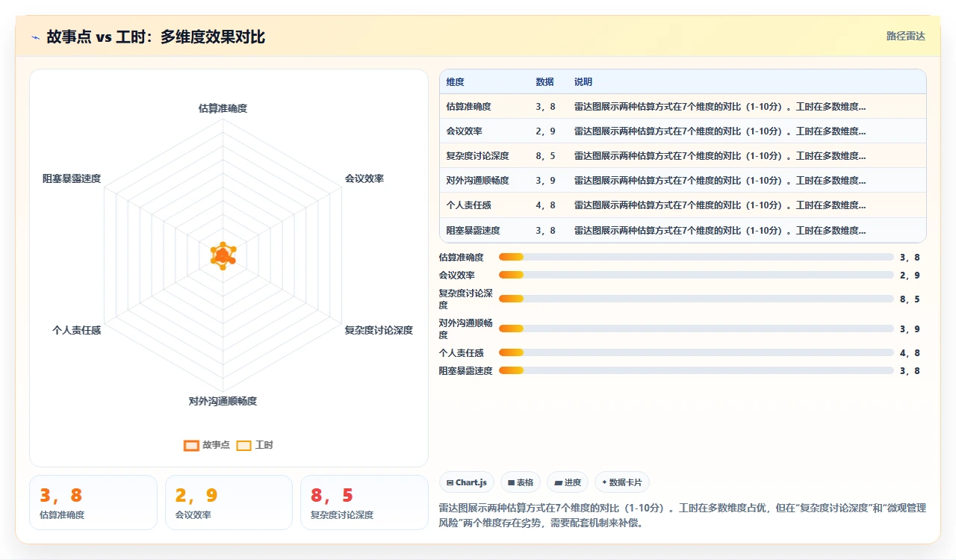Open the 复杂度讨论深度 stat card showing 8, 5
This screenshot has width=956, height=560.
coord(364,503)
